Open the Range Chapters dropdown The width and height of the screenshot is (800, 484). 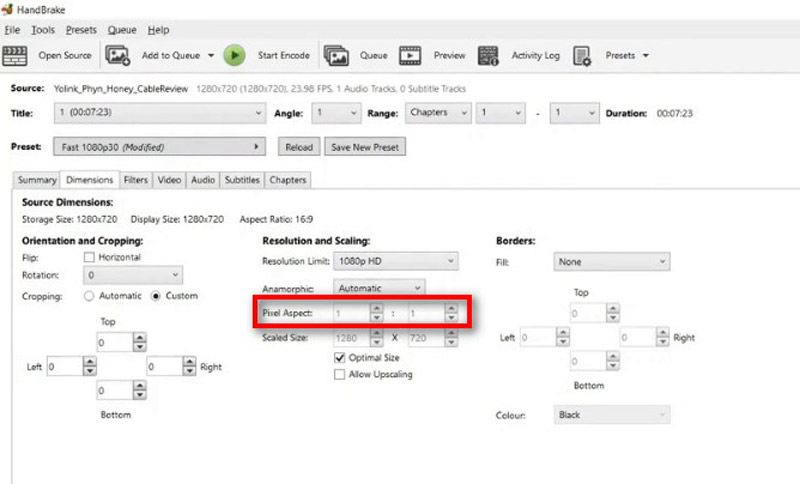(438, 113)
